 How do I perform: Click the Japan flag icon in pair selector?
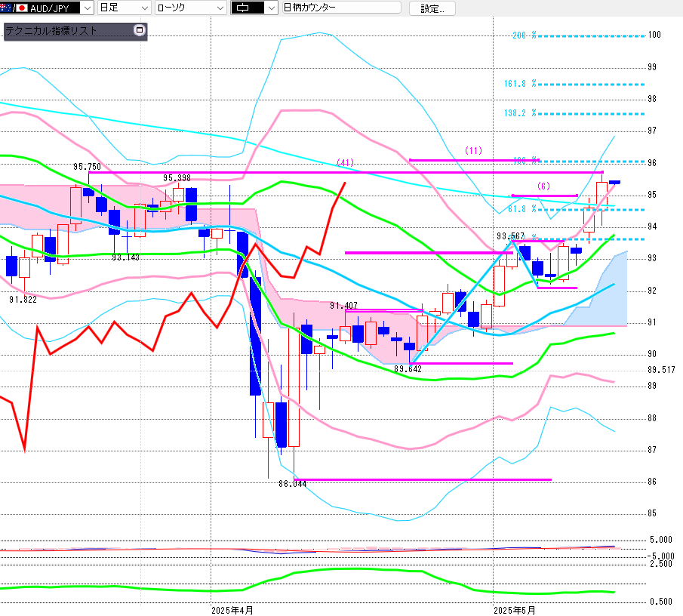pyautogui.click(x=21, y=8)
